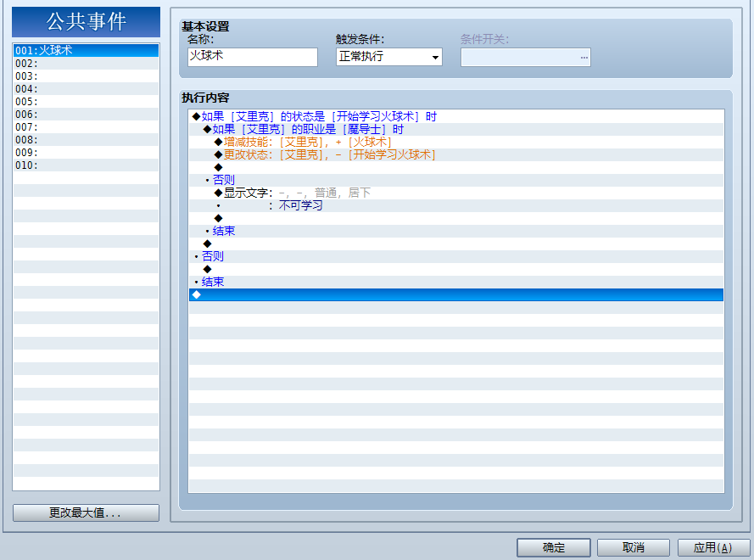Select common event 006:

coord(86,115)
